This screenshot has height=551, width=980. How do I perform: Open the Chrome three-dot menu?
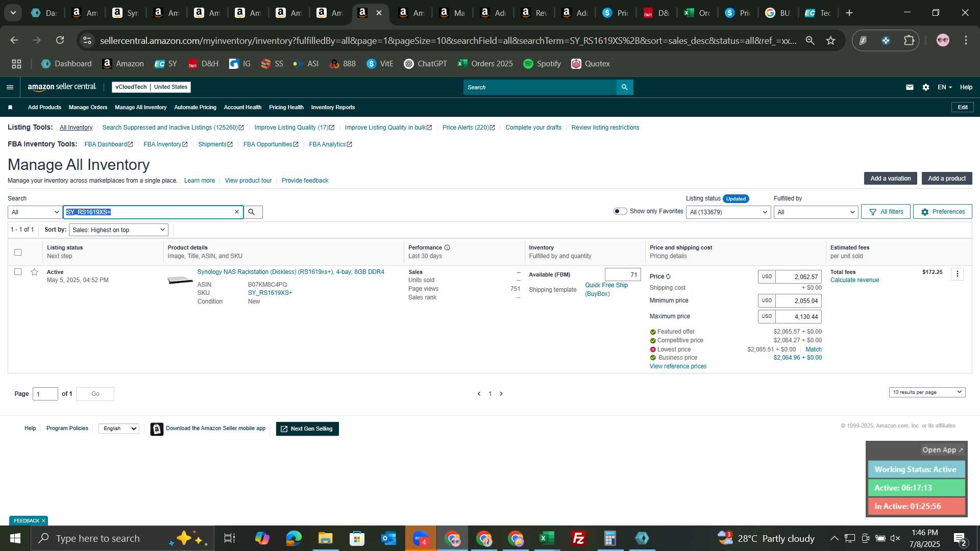click(x=966, y=40)
